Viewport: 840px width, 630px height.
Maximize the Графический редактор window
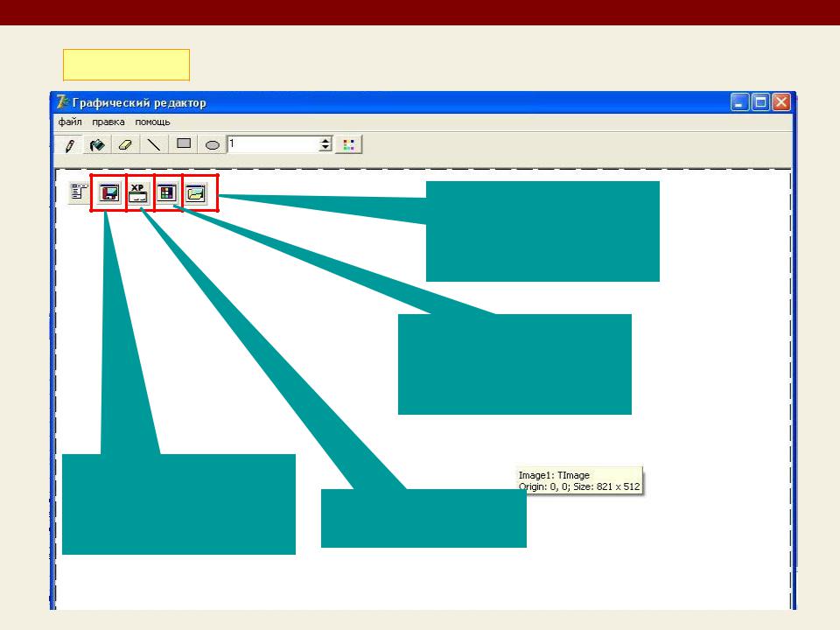[760, 102]
